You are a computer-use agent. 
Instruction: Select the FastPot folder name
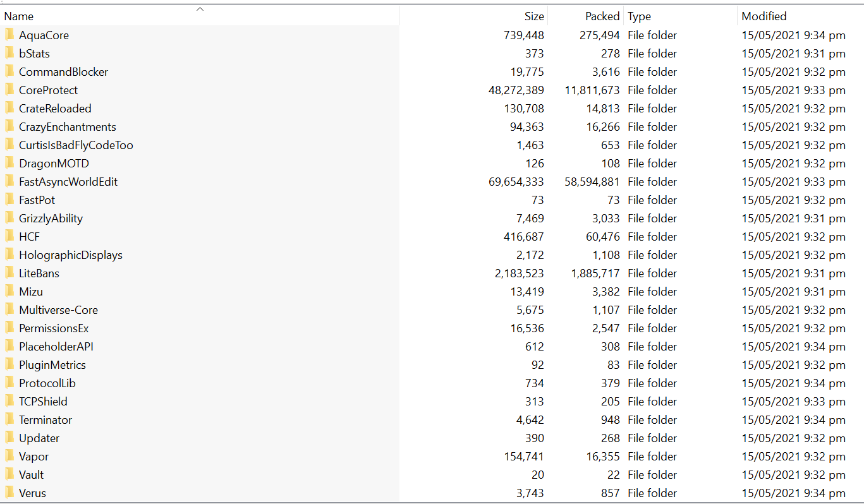pos(37,200)
